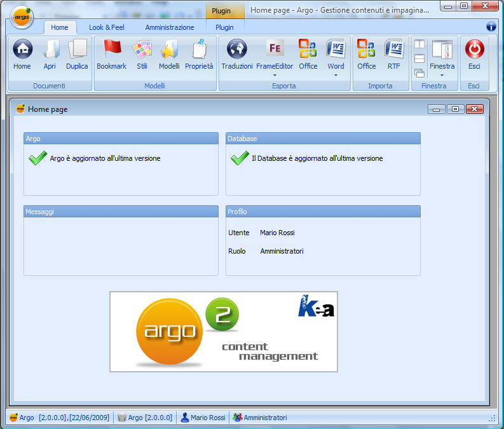Close the Home page inner window
This screenshot has height=429, width=504.
(x=474, y=109)
